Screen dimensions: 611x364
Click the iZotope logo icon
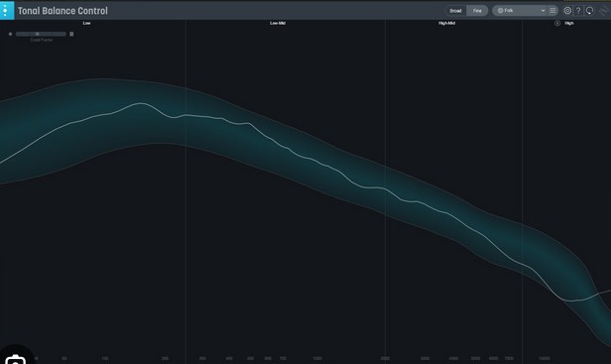coord(604,11)
